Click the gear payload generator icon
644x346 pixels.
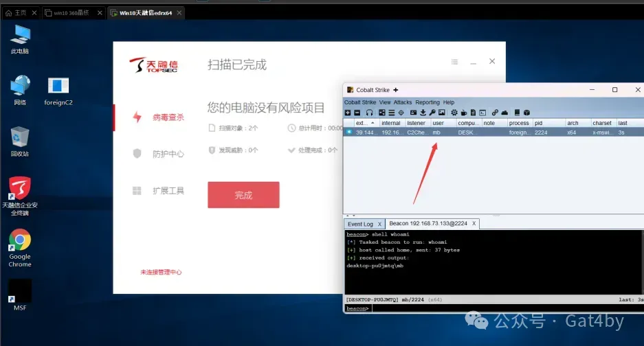tap(454, 113)
